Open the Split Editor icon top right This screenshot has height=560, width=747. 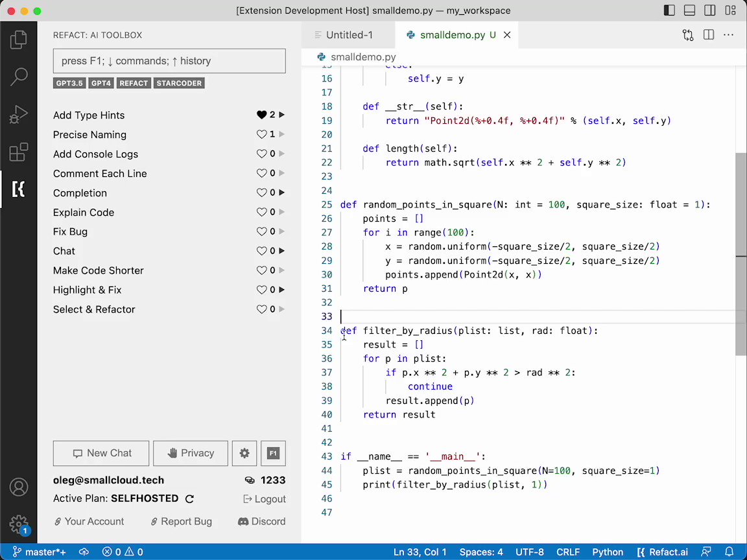[707, 35]
